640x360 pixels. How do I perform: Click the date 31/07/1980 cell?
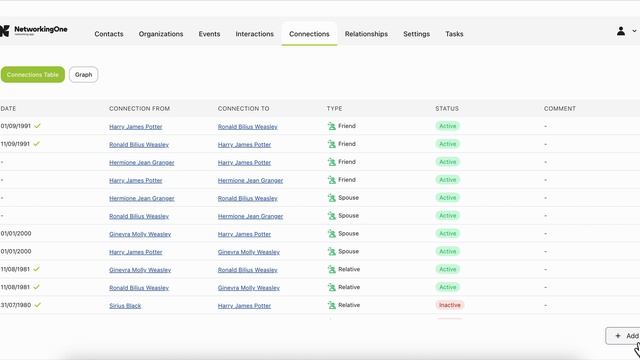pos(16,305)
